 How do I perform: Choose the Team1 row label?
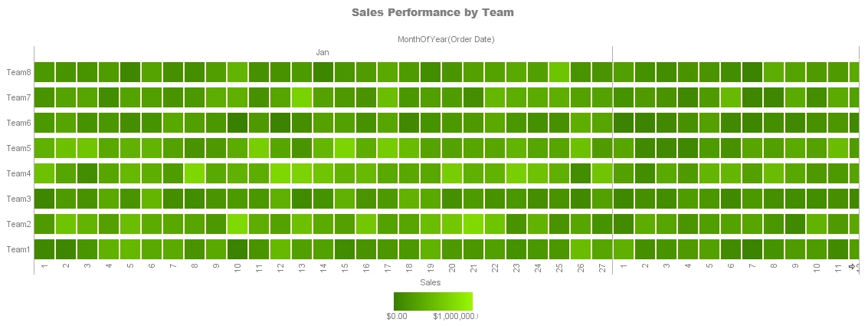[18, 249]
